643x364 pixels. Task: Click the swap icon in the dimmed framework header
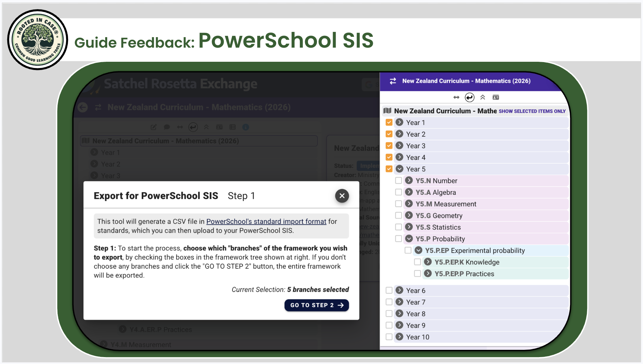click(98, 107)
